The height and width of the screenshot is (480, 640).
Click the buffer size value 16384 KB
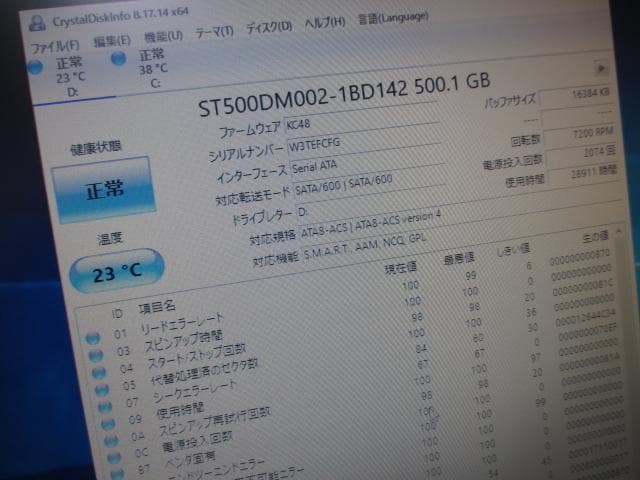pos(576,96)
